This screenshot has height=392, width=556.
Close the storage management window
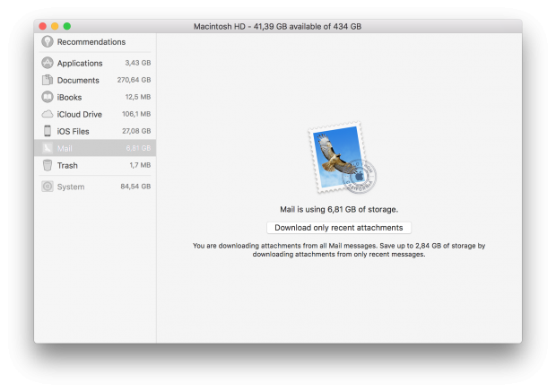[x=42, y=27]
